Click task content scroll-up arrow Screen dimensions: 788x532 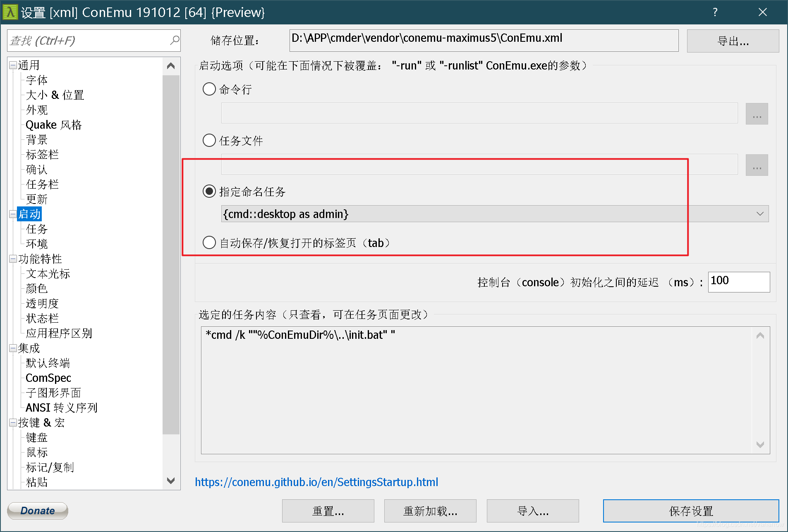[760, 335]
